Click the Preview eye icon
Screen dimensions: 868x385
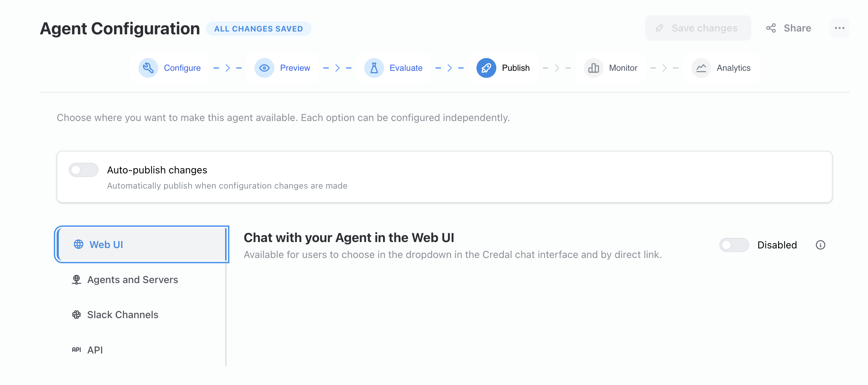point(264,68)
